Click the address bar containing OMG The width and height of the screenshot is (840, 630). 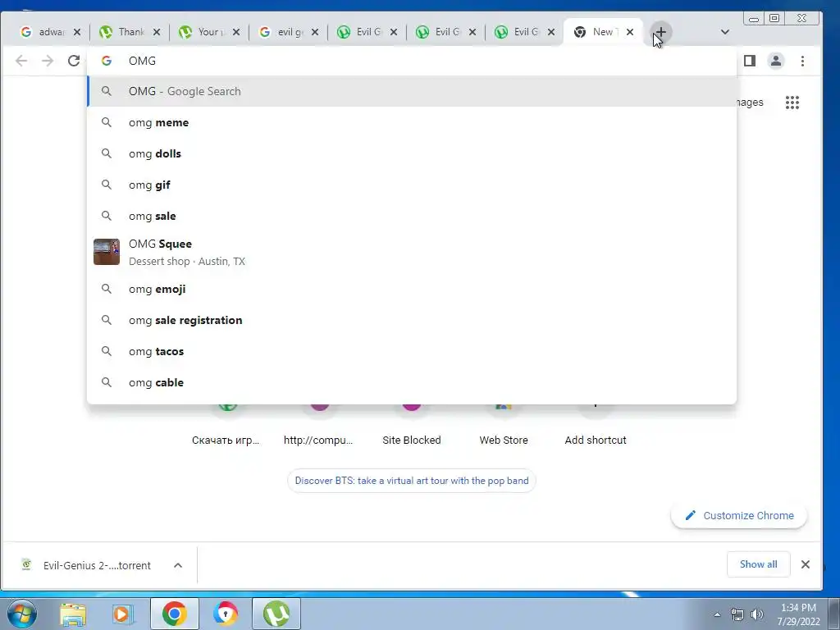(x=412, y=61)
